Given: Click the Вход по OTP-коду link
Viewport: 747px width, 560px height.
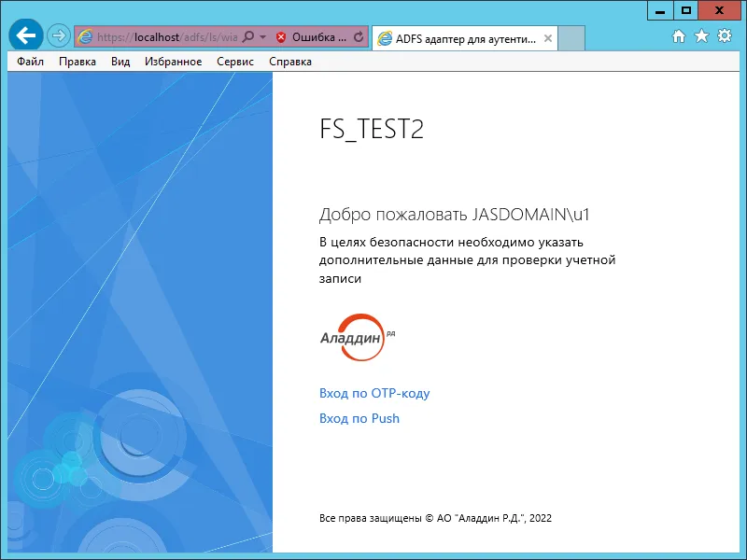Looking at the screenshot, I should tap(374, 393).
